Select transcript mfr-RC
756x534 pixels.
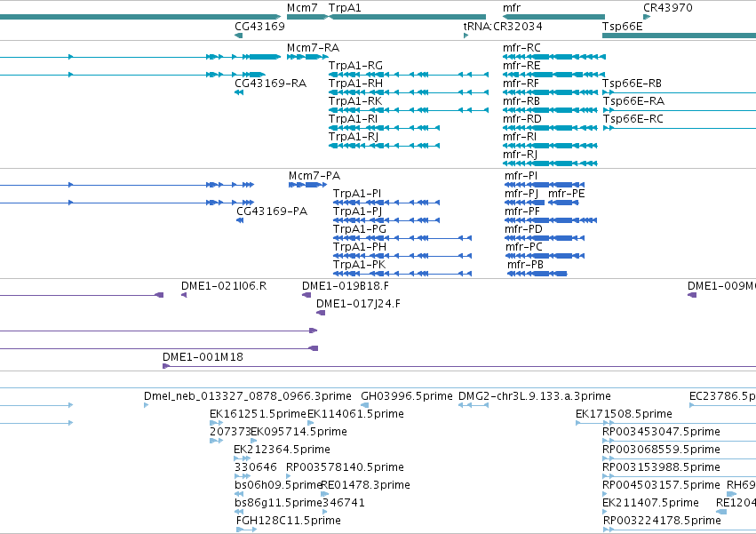554,57
